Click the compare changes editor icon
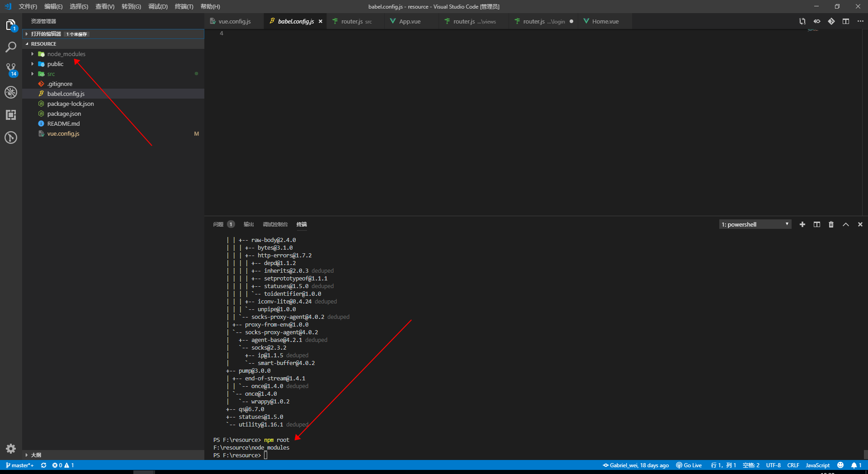Image resolution: width=868 pixels, height=474 pixels. coord(802,21)
